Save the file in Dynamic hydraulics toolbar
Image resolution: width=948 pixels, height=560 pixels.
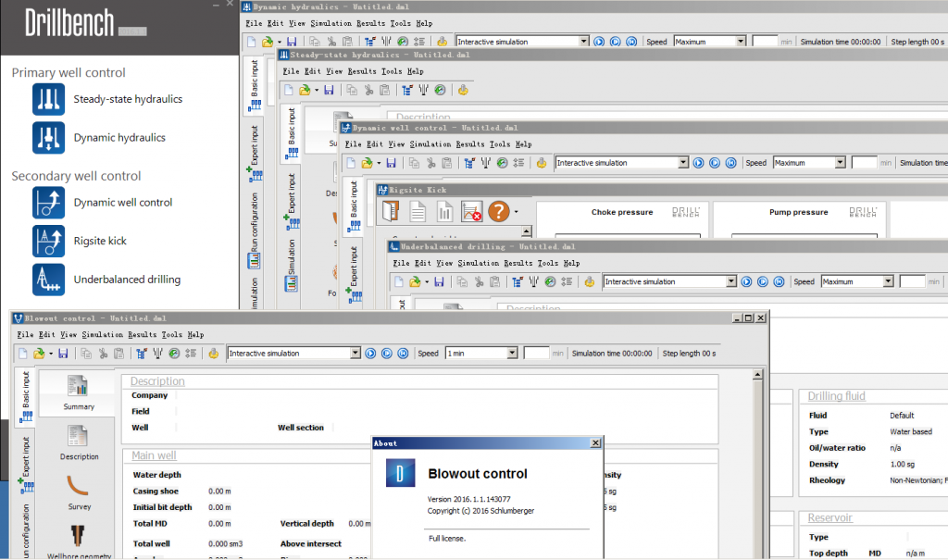[292, 42]
